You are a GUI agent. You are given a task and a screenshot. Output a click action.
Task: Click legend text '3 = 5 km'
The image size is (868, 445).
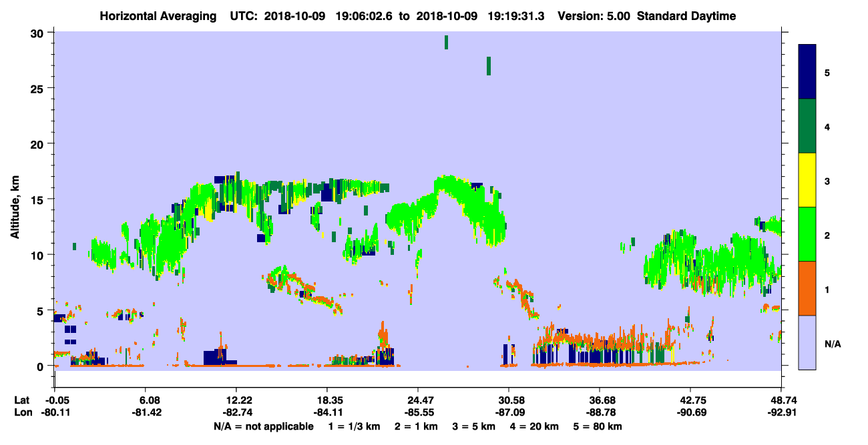475,426
